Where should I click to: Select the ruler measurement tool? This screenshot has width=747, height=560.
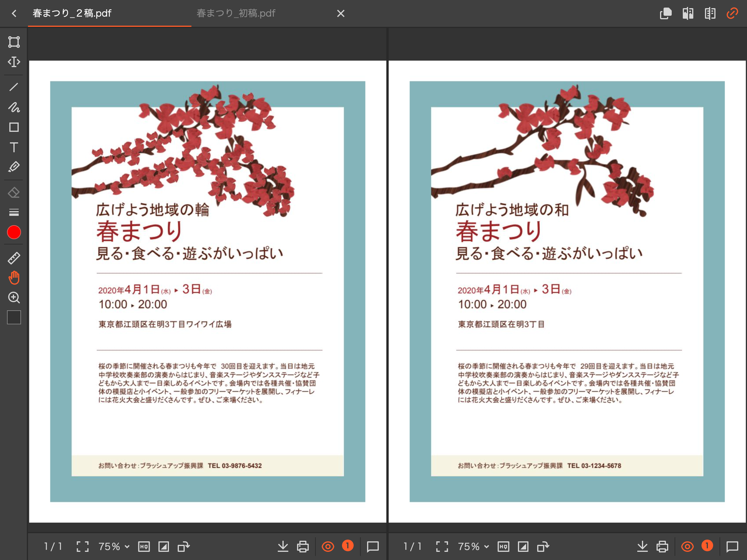(x=13, y=257)
